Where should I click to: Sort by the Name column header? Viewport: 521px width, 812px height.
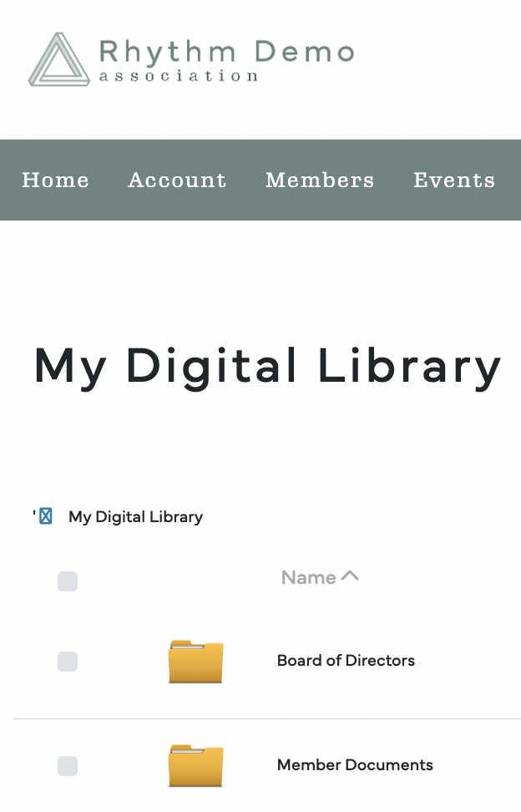click(x=308, y=577)
